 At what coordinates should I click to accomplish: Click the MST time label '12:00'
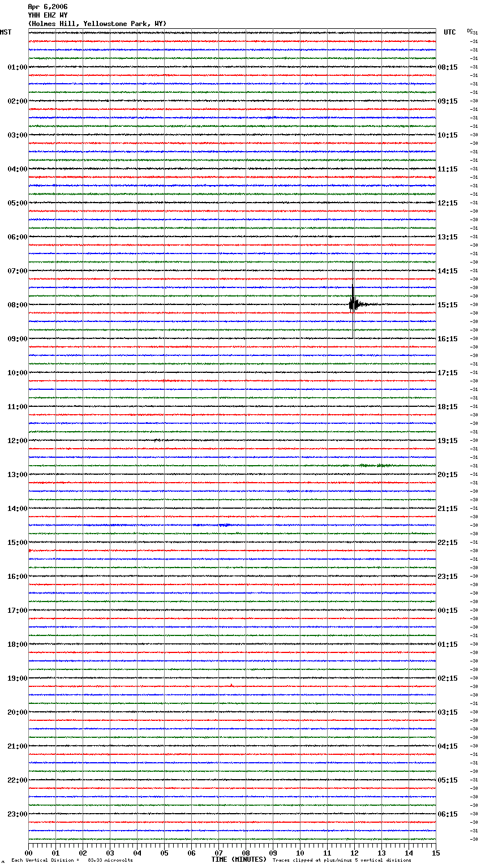[x=18, y=441]
